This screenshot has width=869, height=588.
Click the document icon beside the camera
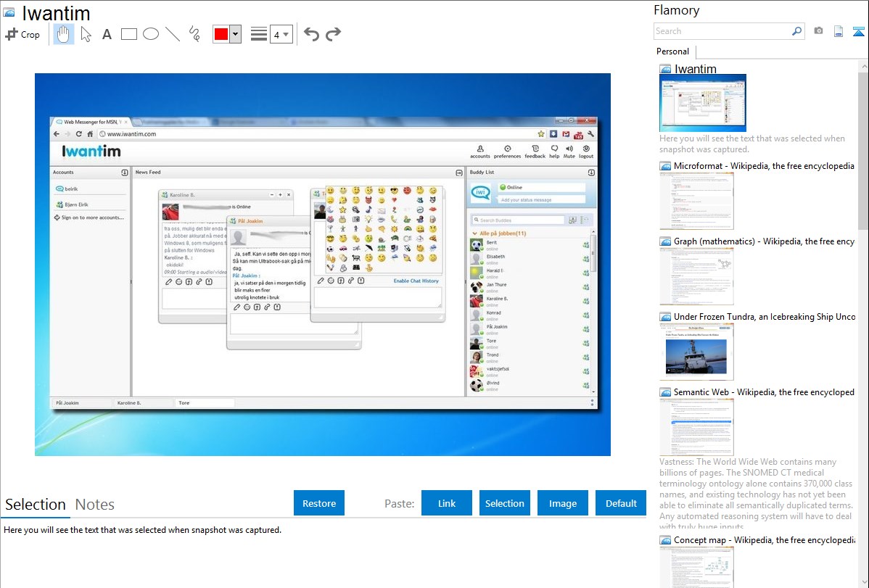[839, 31]
